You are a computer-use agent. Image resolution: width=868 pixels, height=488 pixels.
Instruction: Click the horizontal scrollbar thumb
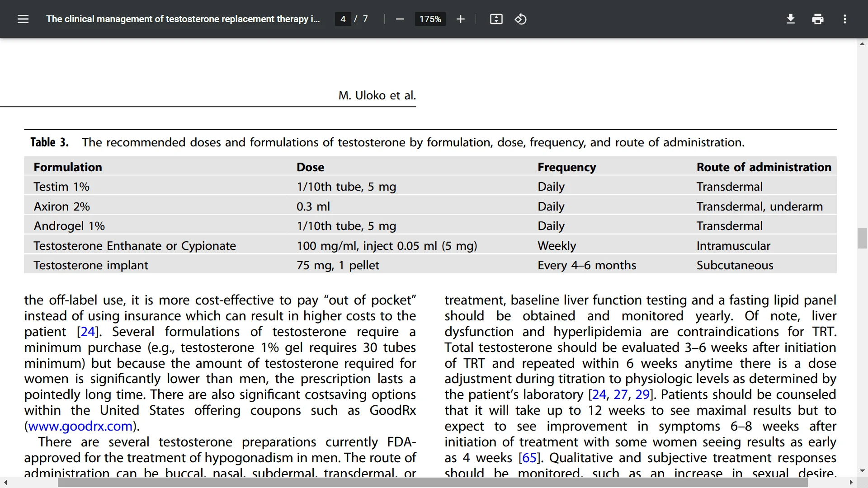pyautogui.click(x=433, y=483)
